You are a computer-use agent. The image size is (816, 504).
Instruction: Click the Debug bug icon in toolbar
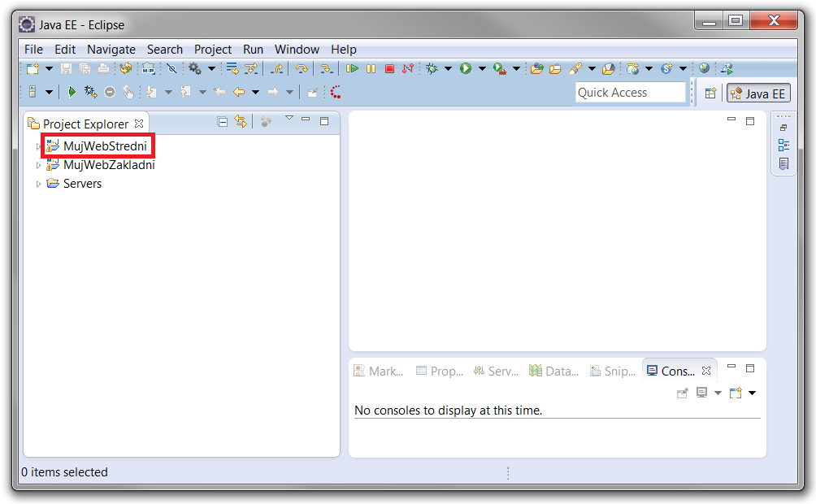coord(432,69)
